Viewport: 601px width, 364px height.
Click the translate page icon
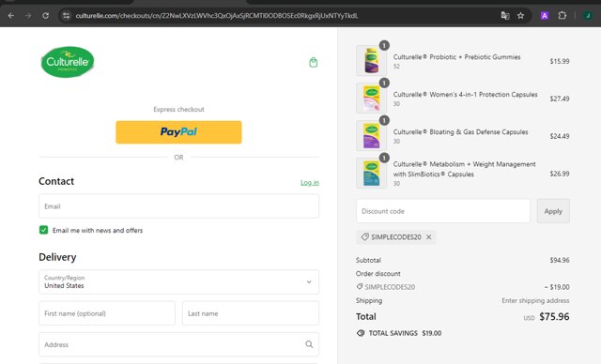(x=505, y=16)
